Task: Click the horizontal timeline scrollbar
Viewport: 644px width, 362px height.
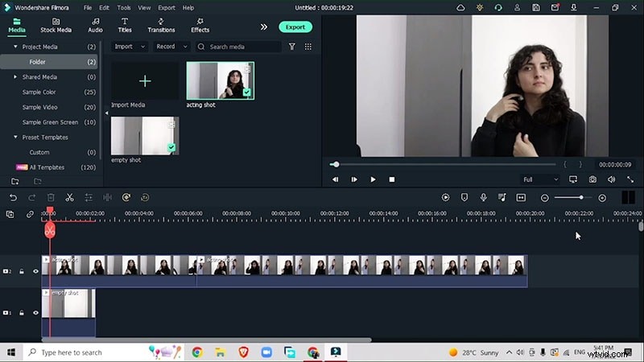Action: (206, 339)
